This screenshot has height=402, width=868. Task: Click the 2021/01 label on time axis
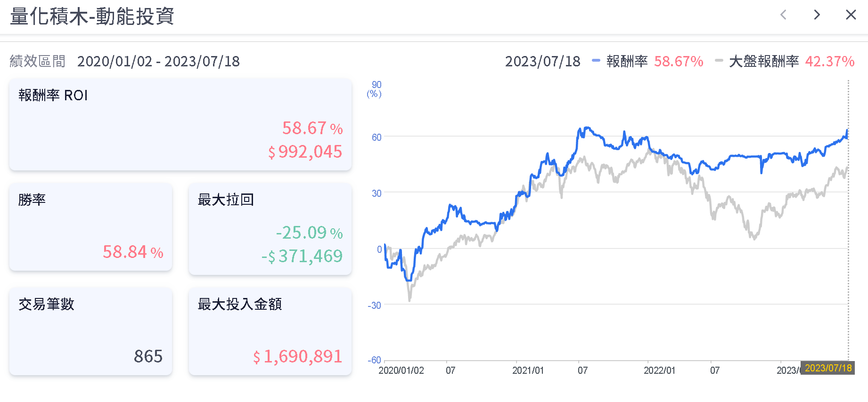[x=528, y=370]
